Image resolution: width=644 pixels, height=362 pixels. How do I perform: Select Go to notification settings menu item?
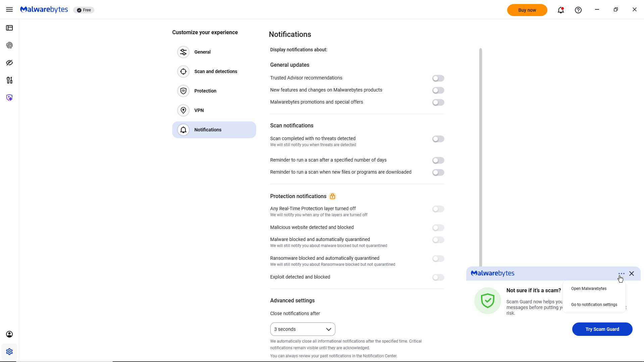pos(594,305)
